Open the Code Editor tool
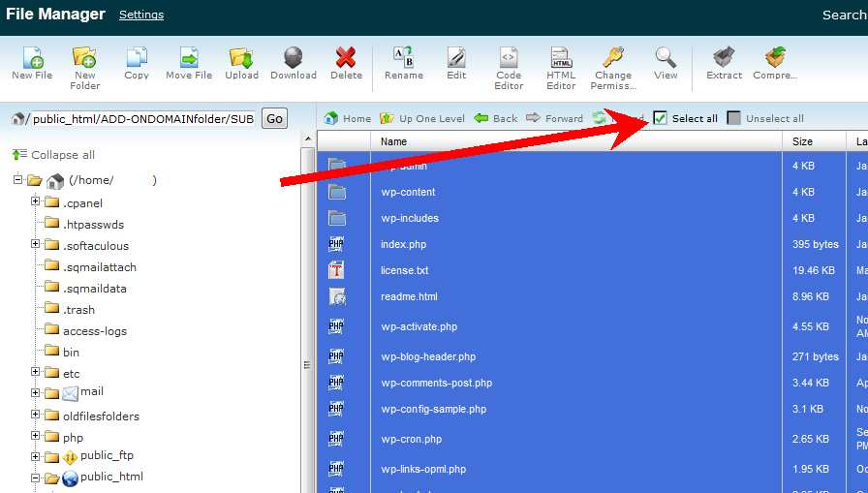 (x=509, y=58)
